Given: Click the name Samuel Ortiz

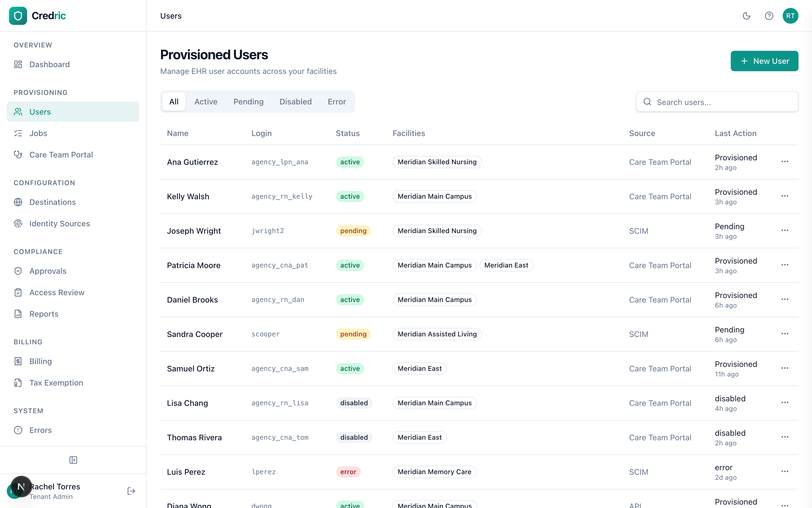Looking at the screenshot, I should point(191,369).
